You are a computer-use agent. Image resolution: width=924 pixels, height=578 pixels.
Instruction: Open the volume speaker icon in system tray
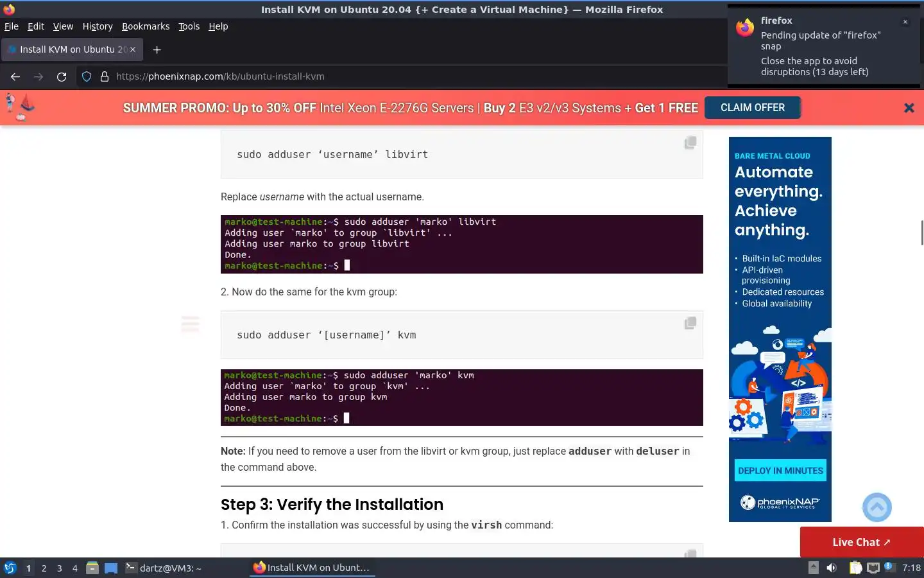click(x=832, y=568)
